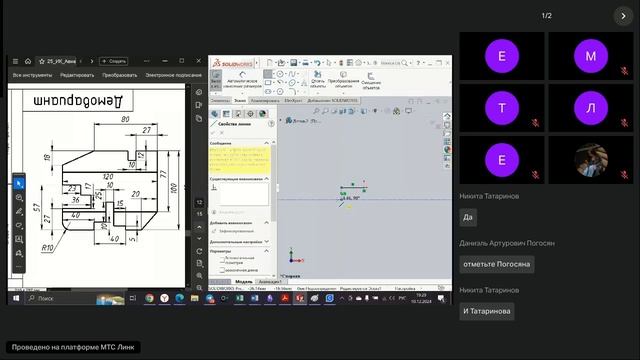Switch to the Модель bottom tab
Screen dimensions: 640x360
pos(244,282)
